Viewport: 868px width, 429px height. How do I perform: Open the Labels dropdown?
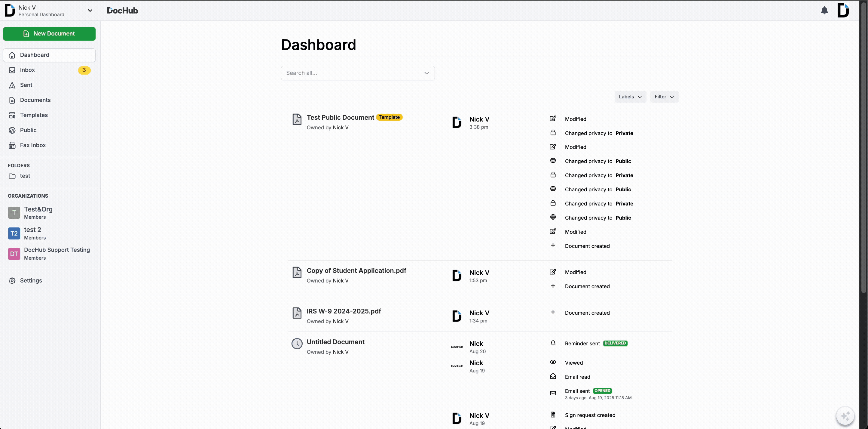pos(630,97)
